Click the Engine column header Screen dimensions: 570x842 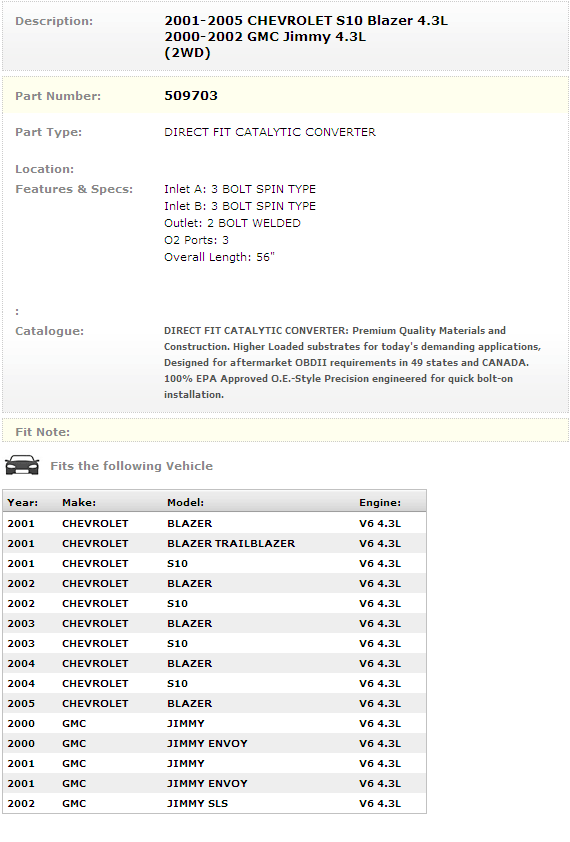point(380,503)
